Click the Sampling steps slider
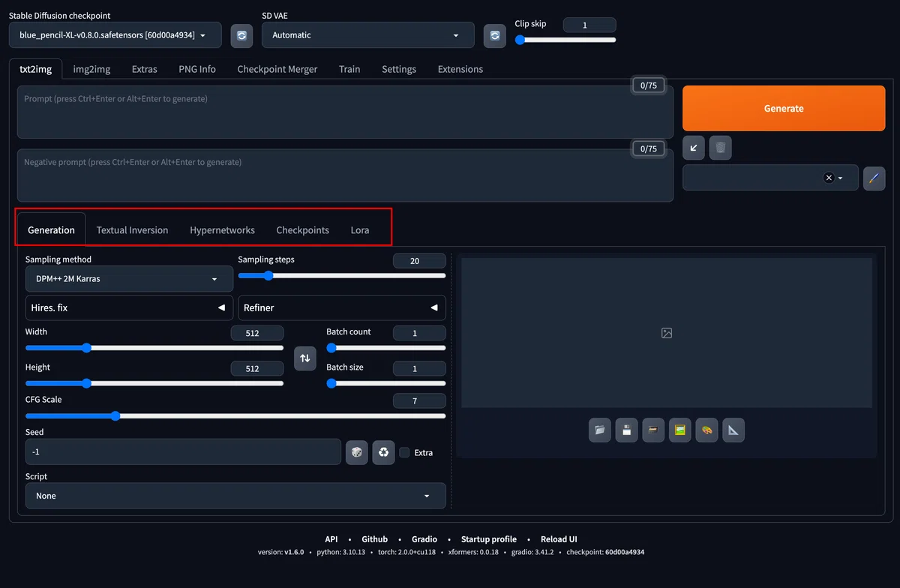 click(x=342, y=275)
